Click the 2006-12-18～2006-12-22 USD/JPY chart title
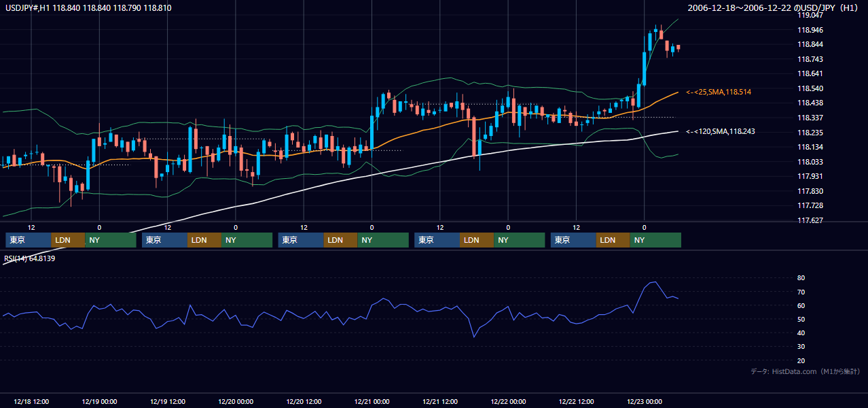The height and width of the screenshot is (408, 868). tap(774, 7)
